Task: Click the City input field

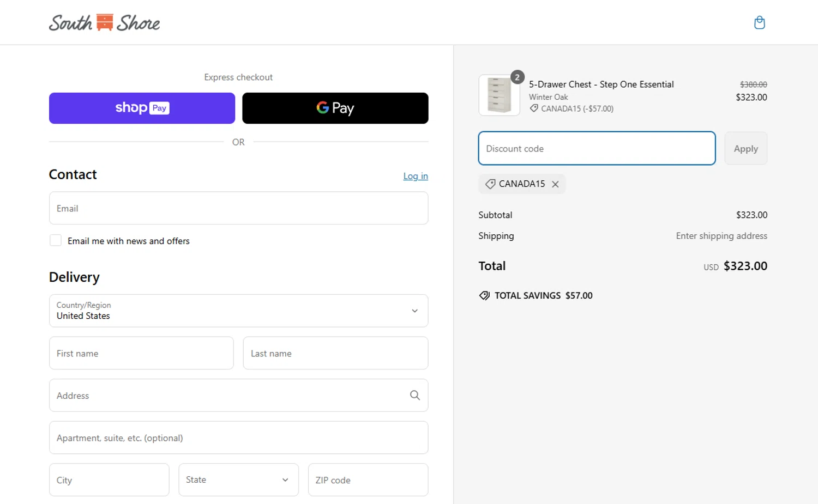Action: (109, 480)
